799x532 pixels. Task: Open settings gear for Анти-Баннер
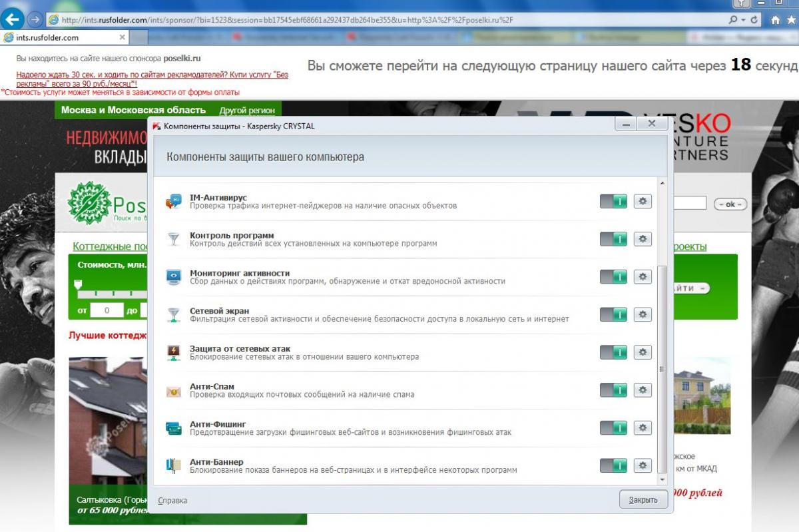pyautogui.click(x=643, y=465)
